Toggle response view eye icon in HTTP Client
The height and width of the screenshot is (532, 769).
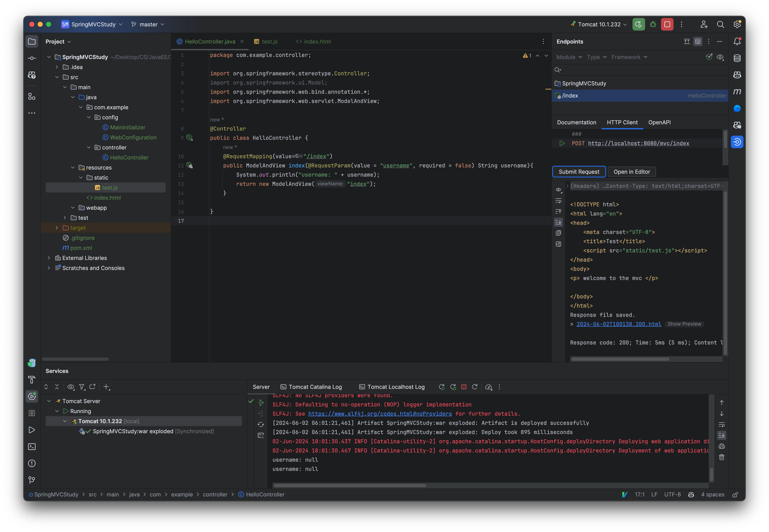[559, 190]
